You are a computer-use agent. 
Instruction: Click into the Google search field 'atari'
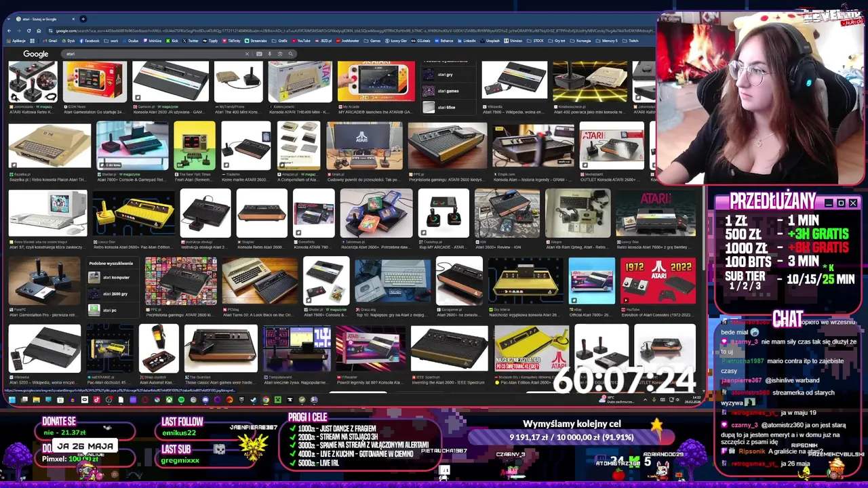[153, 54]
